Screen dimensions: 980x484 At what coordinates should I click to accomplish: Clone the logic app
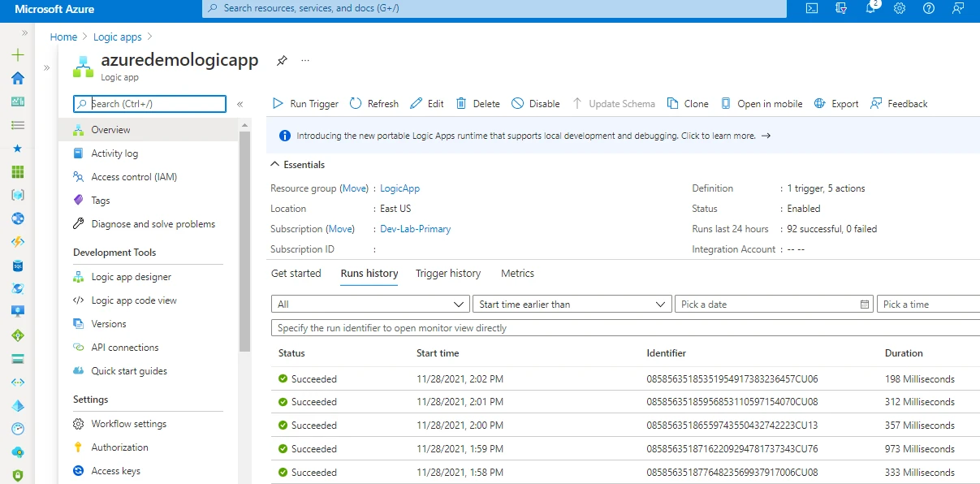(x=687, y=103)
